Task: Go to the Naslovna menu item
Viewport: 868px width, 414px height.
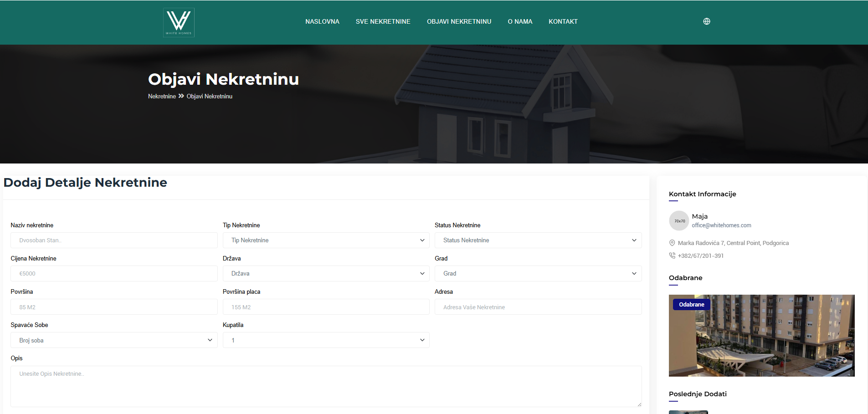Action: [x=322, y=21]
